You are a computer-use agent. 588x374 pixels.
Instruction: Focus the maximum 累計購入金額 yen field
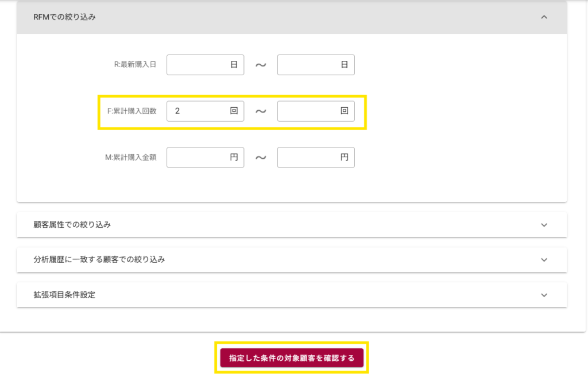(x=308, y=157)
